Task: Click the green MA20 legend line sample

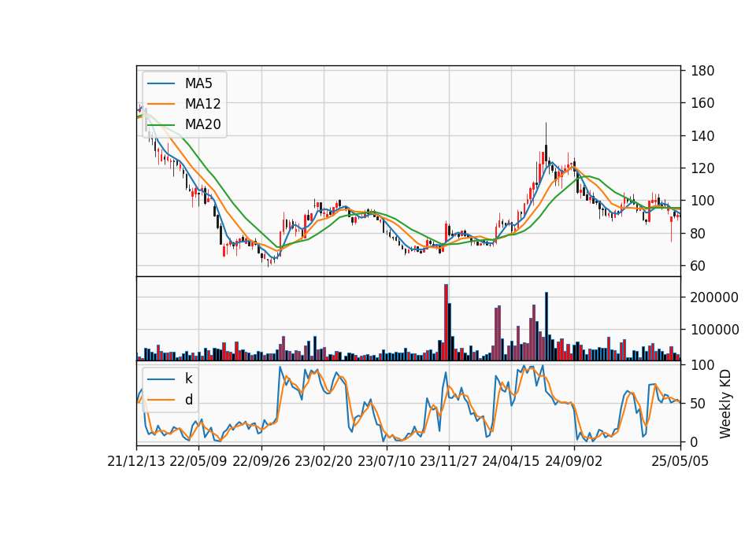Action: pos(161,125)
